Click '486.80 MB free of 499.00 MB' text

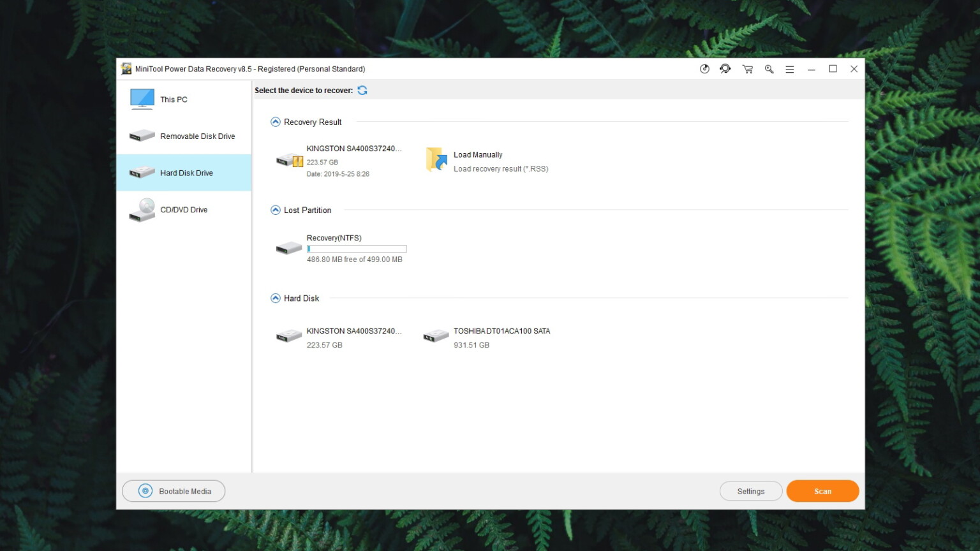(355, 260)
